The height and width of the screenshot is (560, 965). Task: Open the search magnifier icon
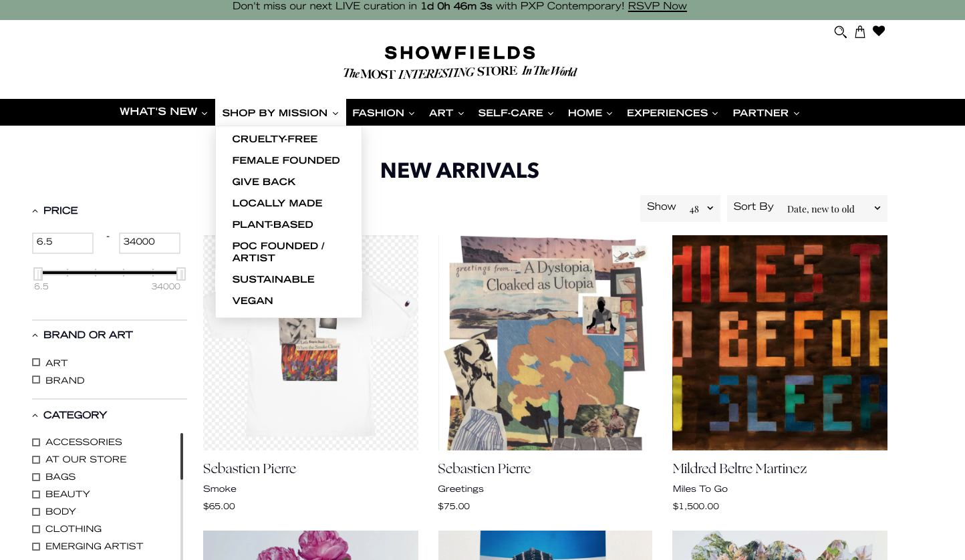click(840, 31)
